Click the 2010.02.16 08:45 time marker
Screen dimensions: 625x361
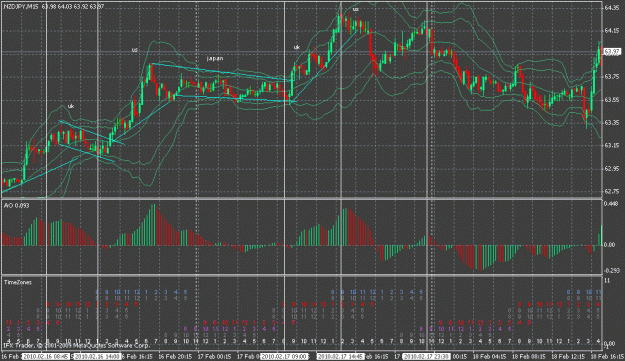click(46, 356)
